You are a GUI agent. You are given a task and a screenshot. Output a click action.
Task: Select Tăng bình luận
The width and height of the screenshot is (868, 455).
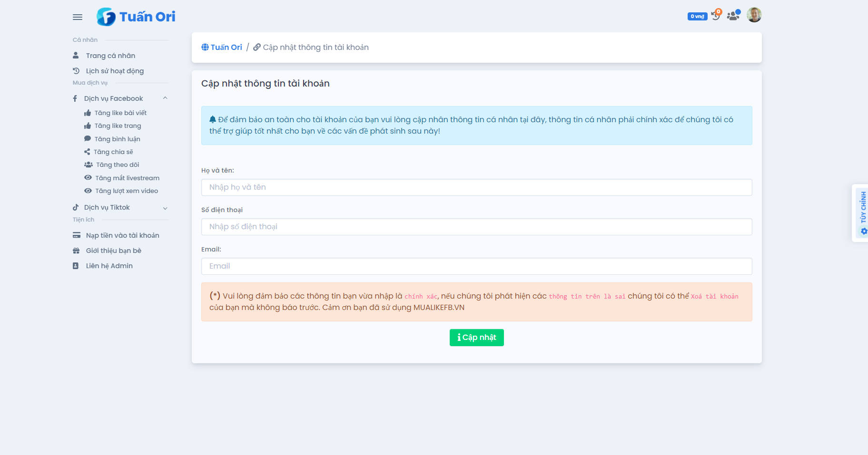click(117, 139)
